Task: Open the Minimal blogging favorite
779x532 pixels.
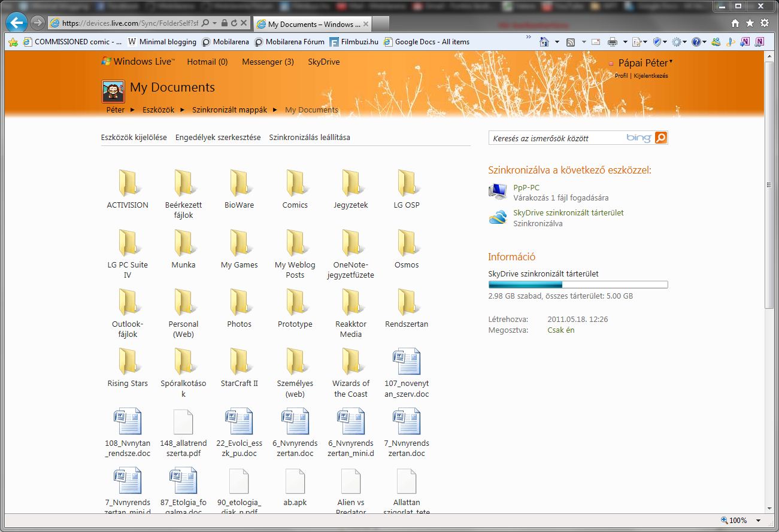Action: (x=163, y=42)
